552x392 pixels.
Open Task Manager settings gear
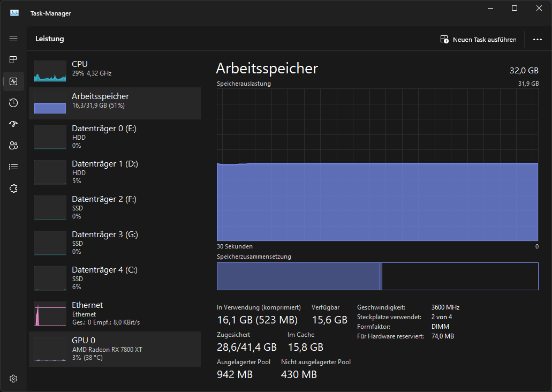(13, 379)
